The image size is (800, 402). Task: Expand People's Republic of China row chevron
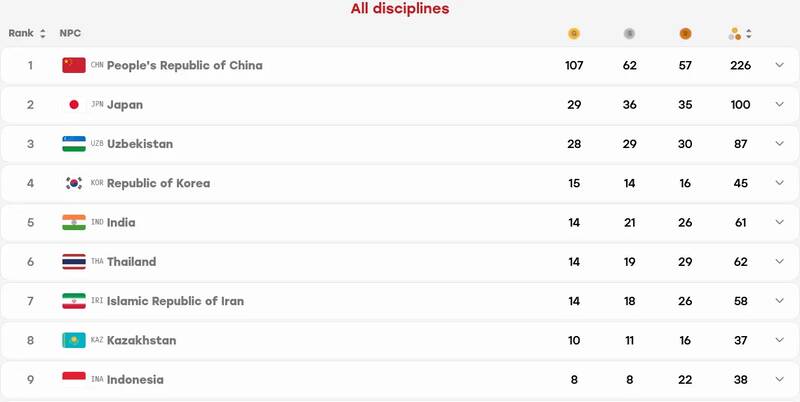779,65
